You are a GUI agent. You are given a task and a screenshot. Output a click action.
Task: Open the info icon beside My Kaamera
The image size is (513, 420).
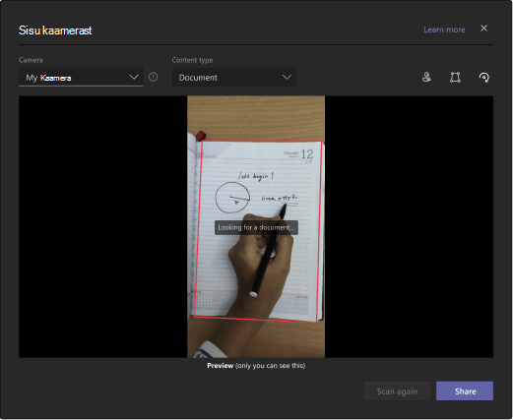click(153, 77)
